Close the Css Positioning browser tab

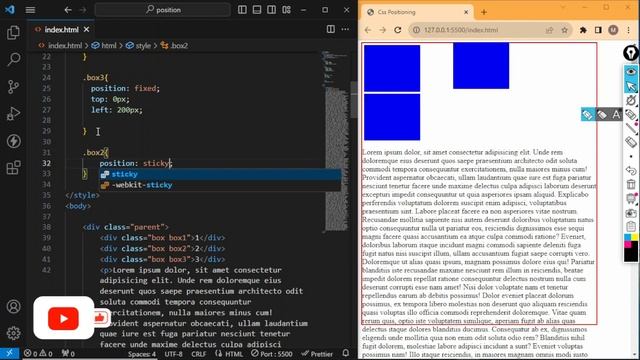pyautogui.click(x=466, y=12)
